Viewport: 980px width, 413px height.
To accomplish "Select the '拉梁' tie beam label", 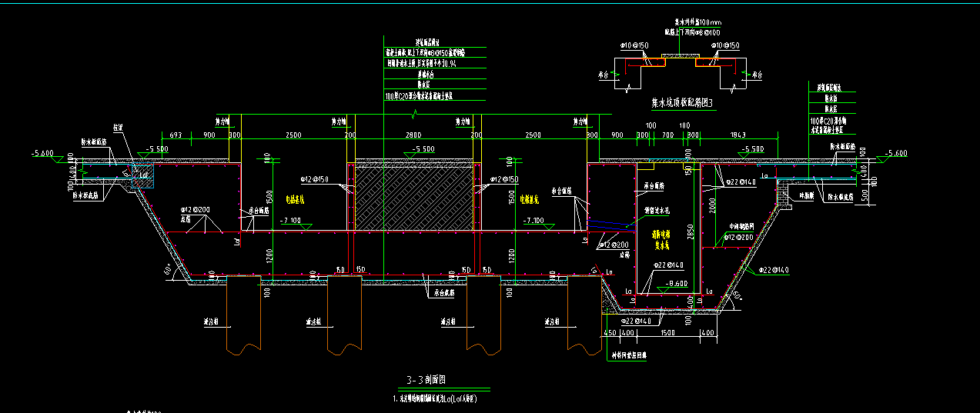I will pos(119,128).
